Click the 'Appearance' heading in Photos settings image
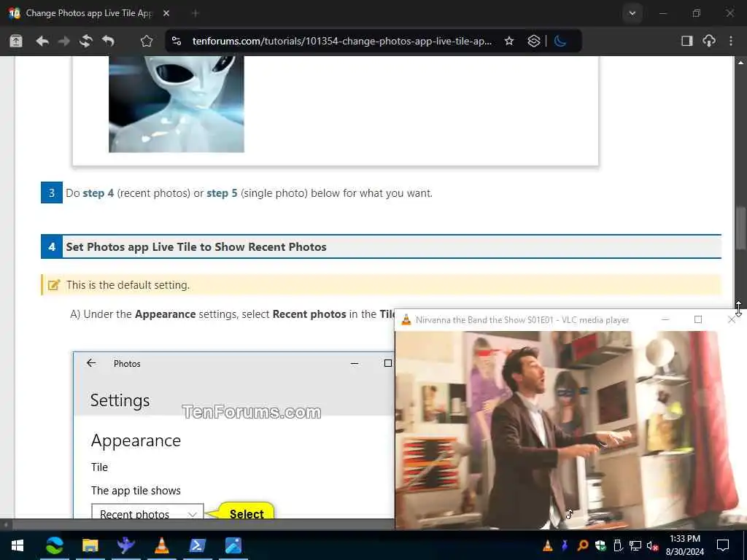 point(136,441)
